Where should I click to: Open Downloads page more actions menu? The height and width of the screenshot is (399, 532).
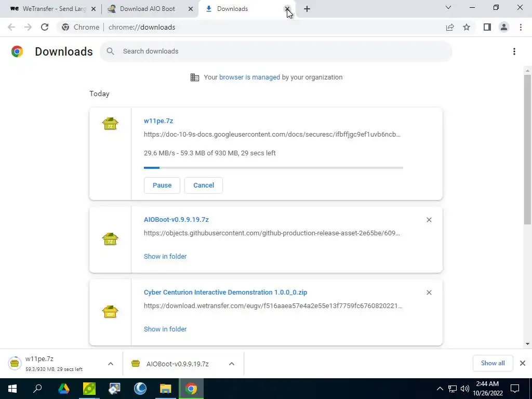coord(514,51)
